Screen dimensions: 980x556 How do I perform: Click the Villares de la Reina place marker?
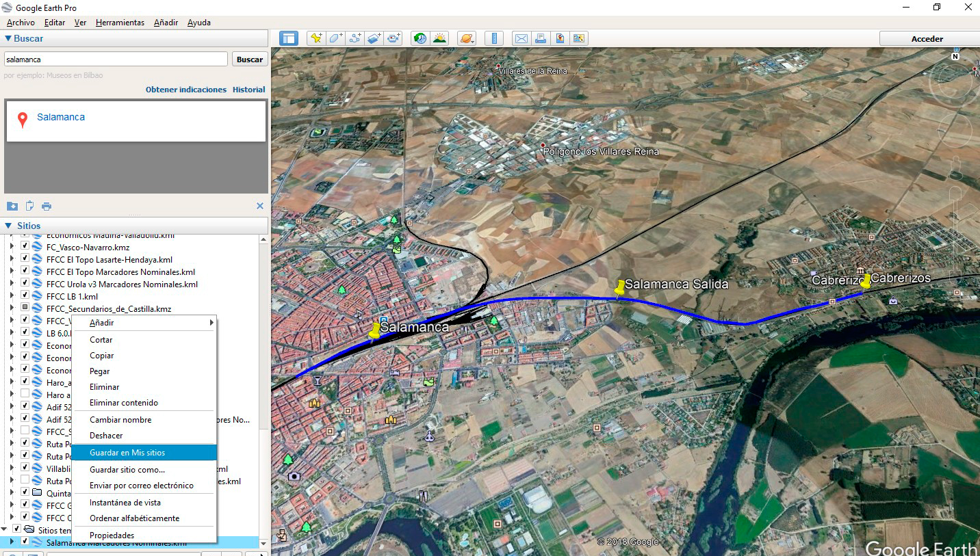pyautogui.click(x=498, y=66)
